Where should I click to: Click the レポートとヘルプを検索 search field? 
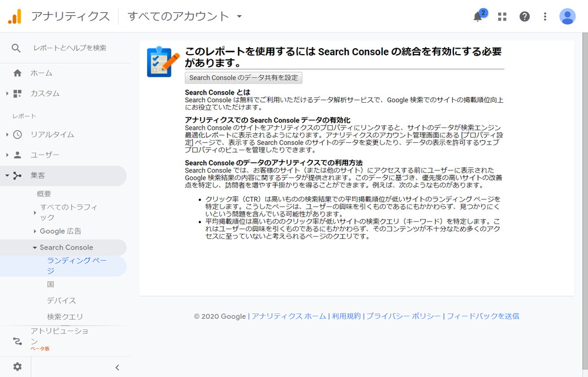click(x=70, y=48)
